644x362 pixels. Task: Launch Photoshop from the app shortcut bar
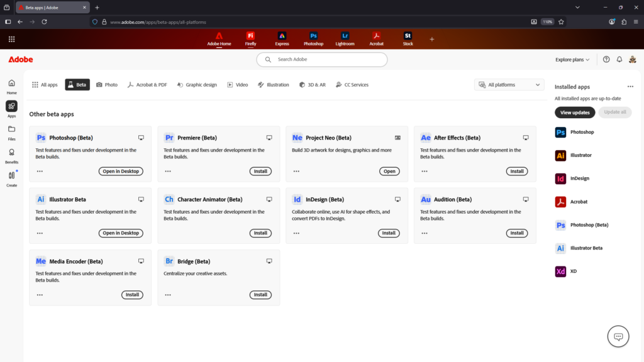click(313, 38)
